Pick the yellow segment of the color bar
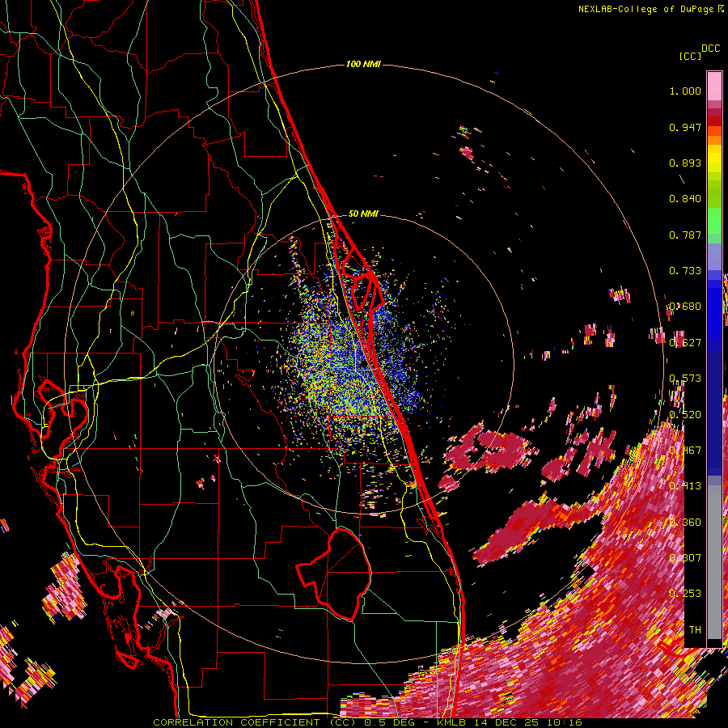Viewport: 728px width, 728px height. (714, 159)
